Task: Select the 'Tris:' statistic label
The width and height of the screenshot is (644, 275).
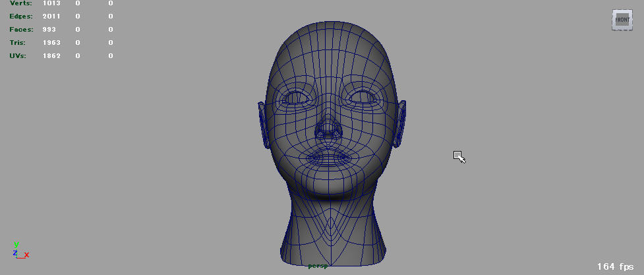Action: pyautogui.click(x=17, y=43)
